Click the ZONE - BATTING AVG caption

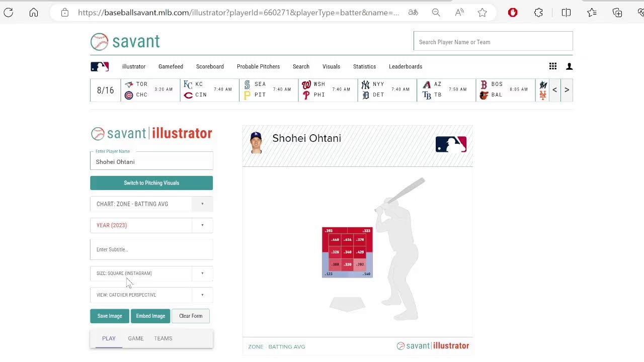(277, 346)
